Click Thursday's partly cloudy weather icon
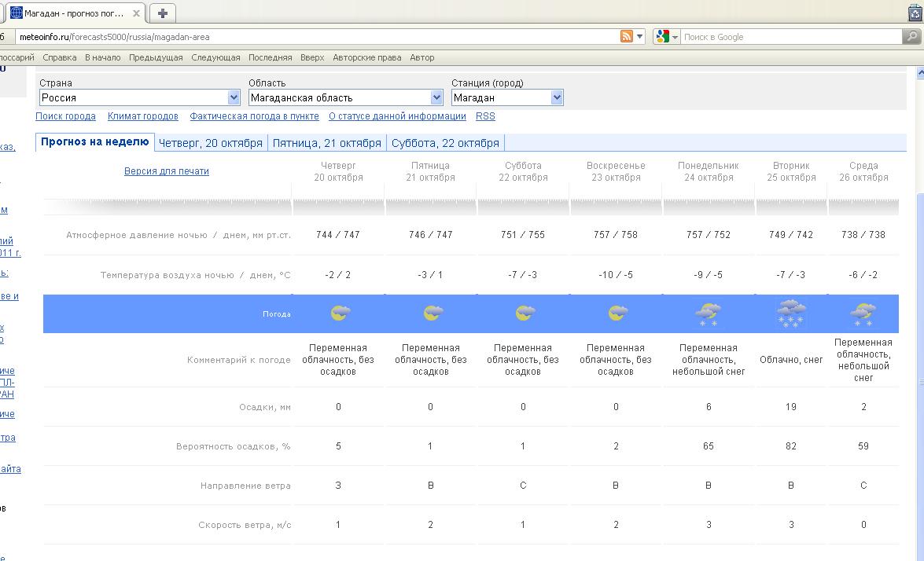This screenshot has height=561, width=924. click(339, 313)
